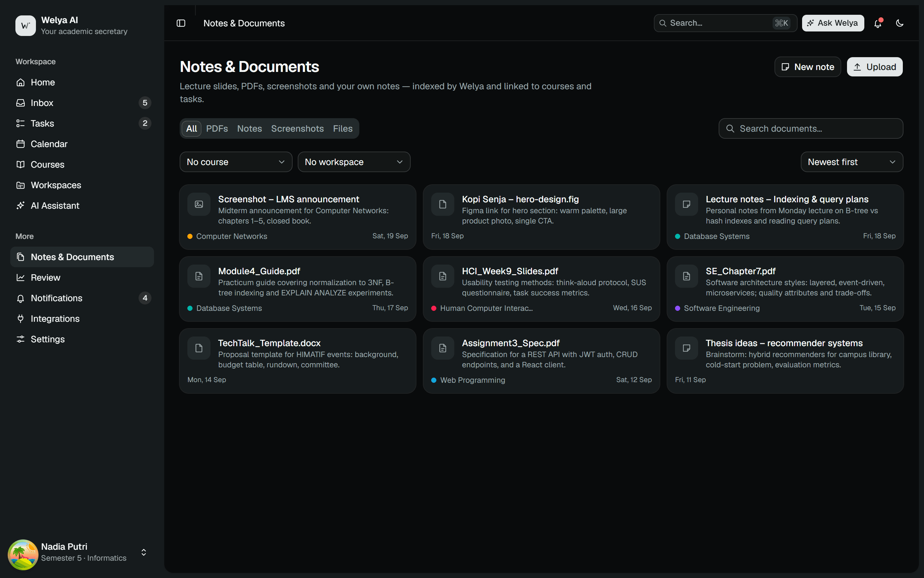This screenshot has width=924, height=578.
Task: Click the Upload button
Action: [x=875, y=67]
